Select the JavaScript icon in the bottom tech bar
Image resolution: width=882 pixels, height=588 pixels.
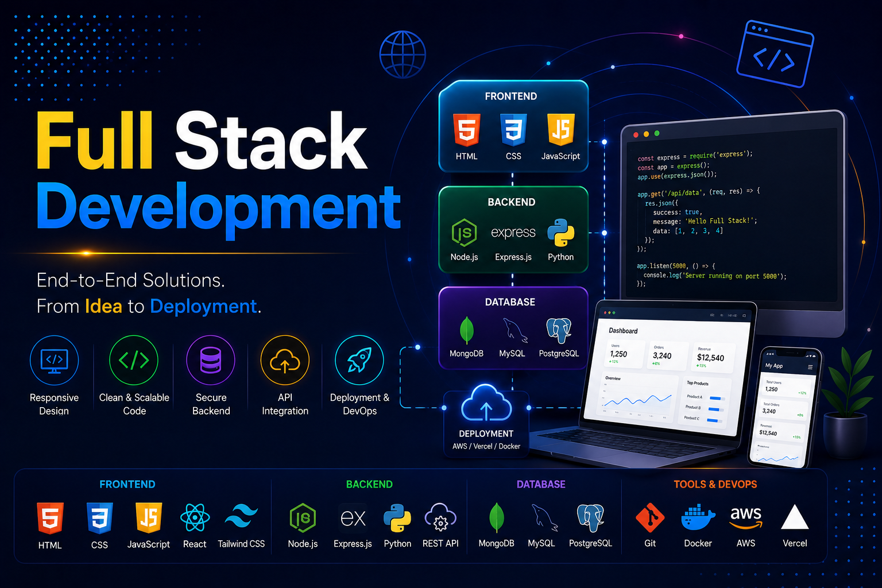point(149,519)
